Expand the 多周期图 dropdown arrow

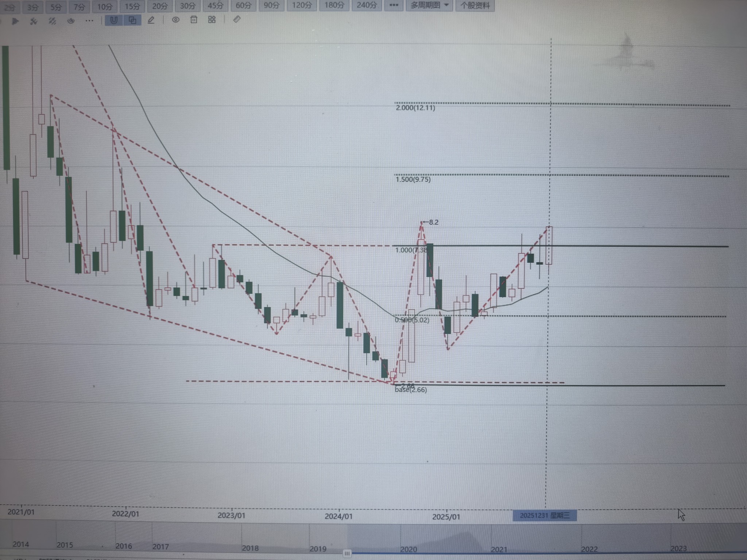click(x=447, y=5)
